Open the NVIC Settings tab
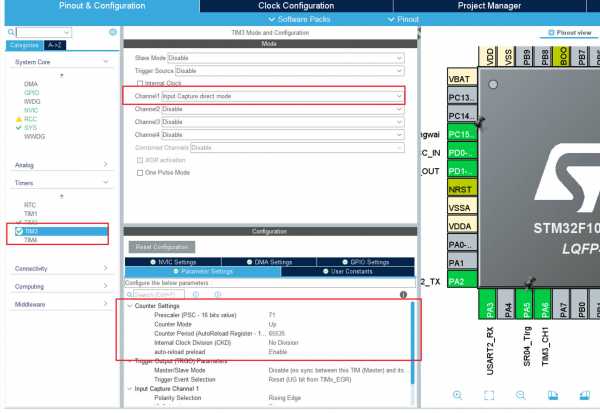The image size is (600, 413). [x=173, y=262]
